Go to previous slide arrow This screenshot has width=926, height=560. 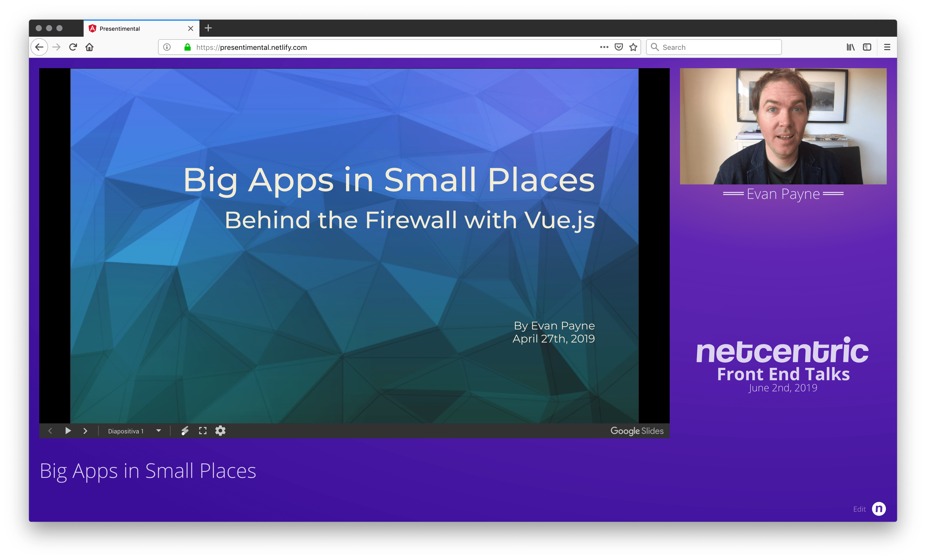[50, 431]
